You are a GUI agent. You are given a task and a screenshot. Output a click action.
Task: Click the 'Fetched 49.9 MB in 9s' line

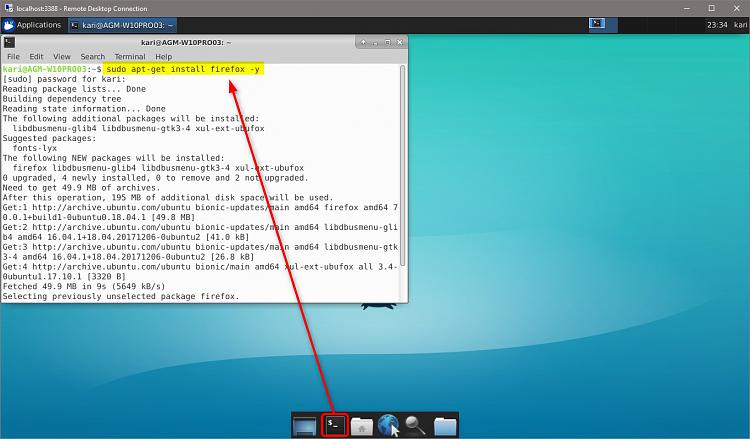click(84, 286)
